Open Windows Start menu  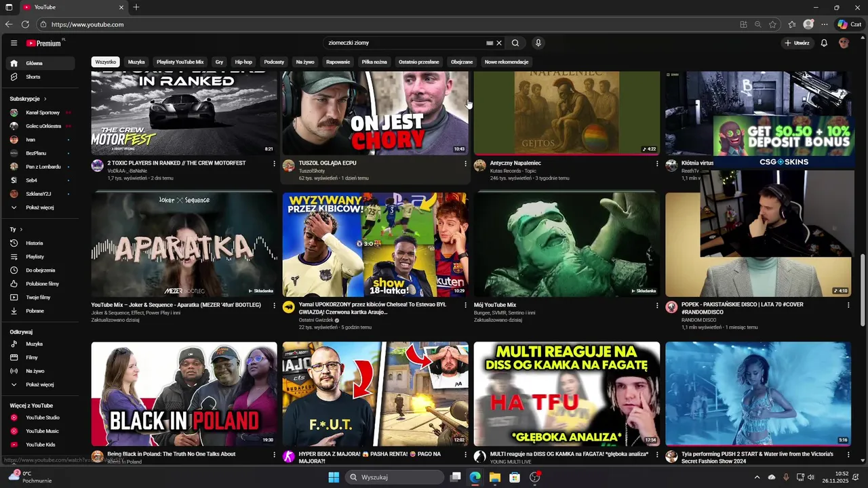coord(334,477)
